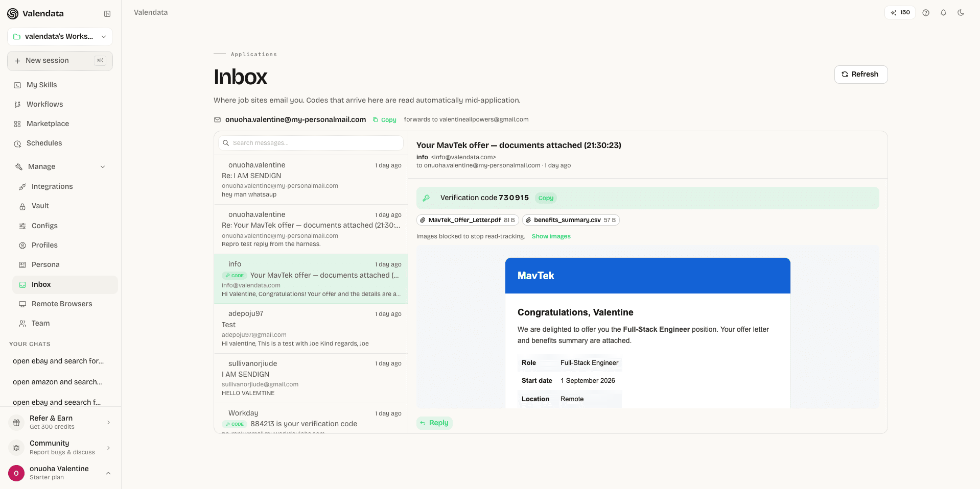Viewport: 980px width, 489px height.
Task: Open message 'Re: I AM SENDIGN'
Action: 311,180
